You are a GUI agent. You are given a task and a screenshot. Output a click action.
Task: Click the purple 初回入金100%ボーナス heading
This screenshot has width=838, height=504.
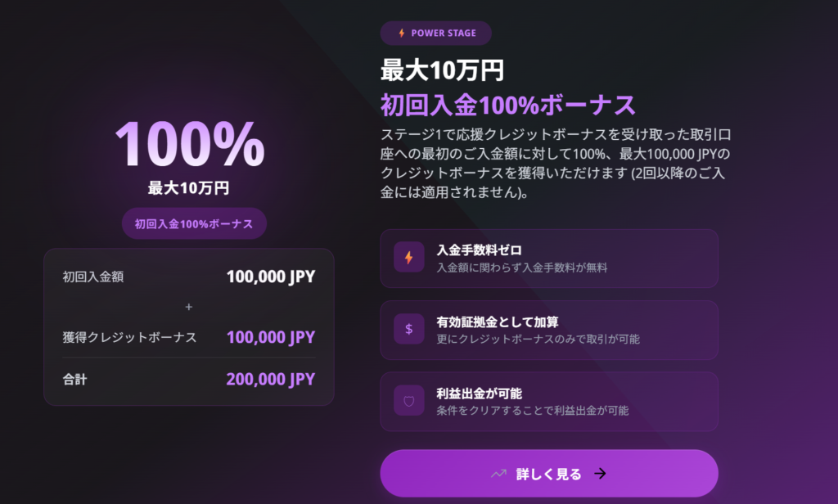507,106
